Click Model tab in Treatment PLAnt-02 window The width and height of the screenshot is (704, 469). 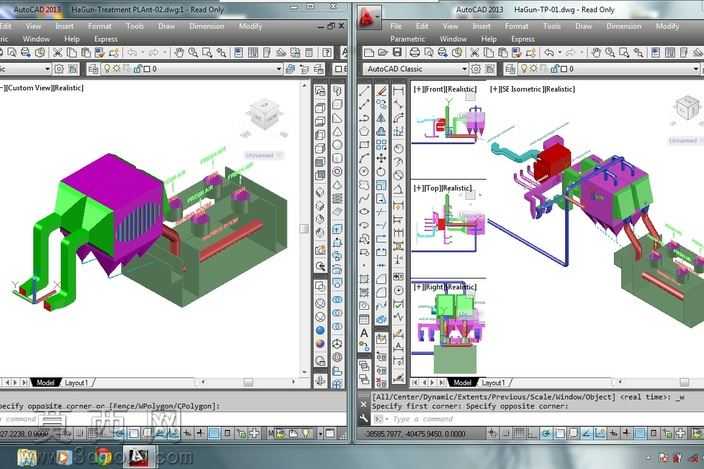(45, 383)
